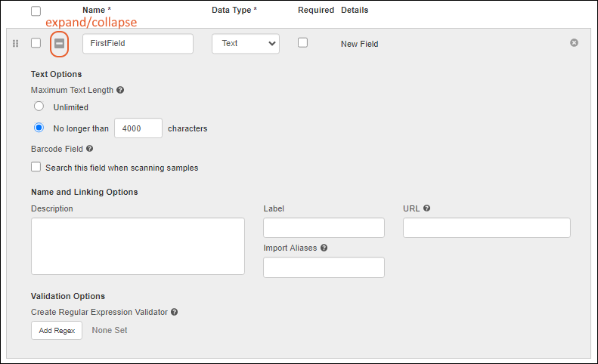The height and width of the screenshot is (364, 598).
Task: Remove FirstField using the X icon
Action: coord(574,43)
